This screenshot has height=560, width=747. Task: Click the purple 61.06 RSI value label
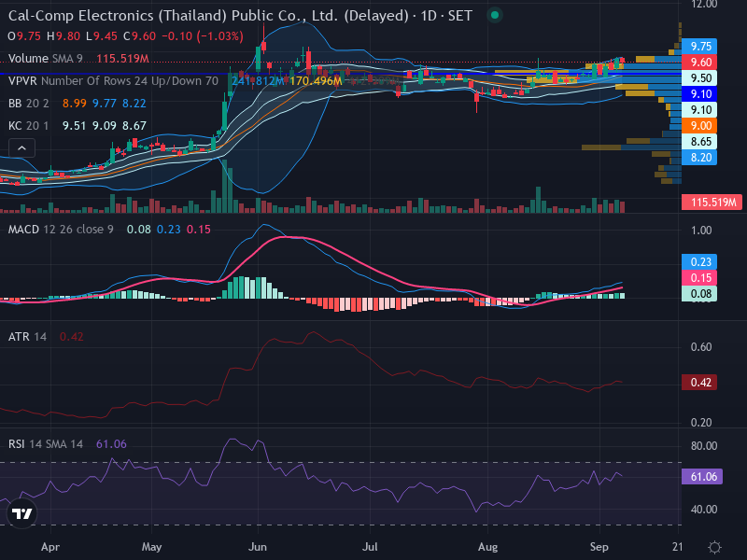[702, 477]
